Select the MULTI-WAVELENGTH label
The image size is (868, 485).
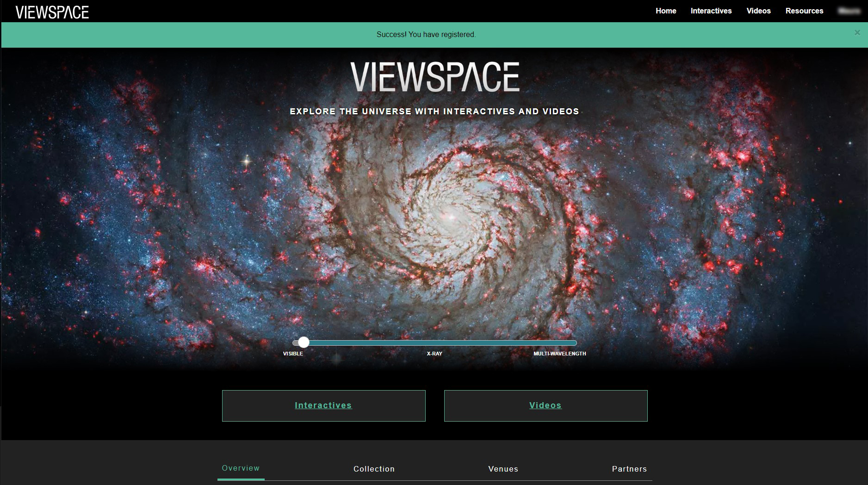coord(560,354)
